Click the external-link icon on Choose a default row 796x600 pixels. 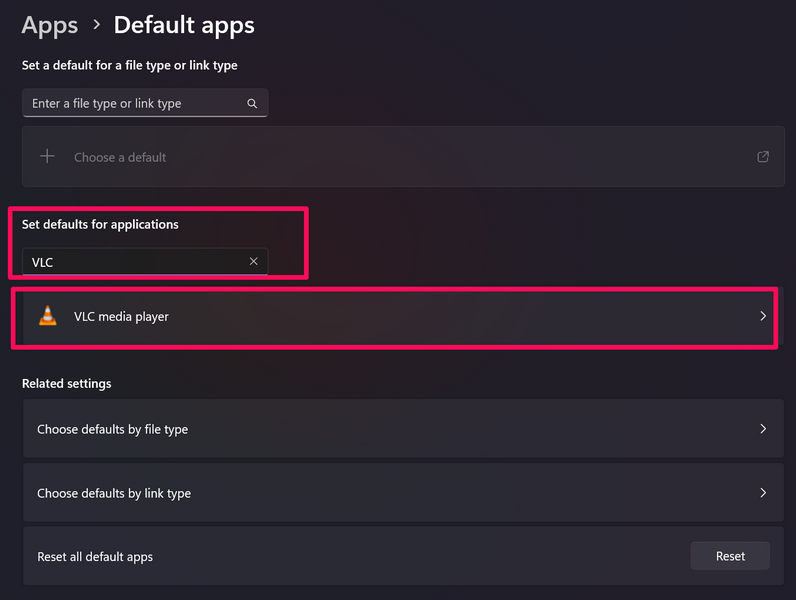click(x=763, y=157)
